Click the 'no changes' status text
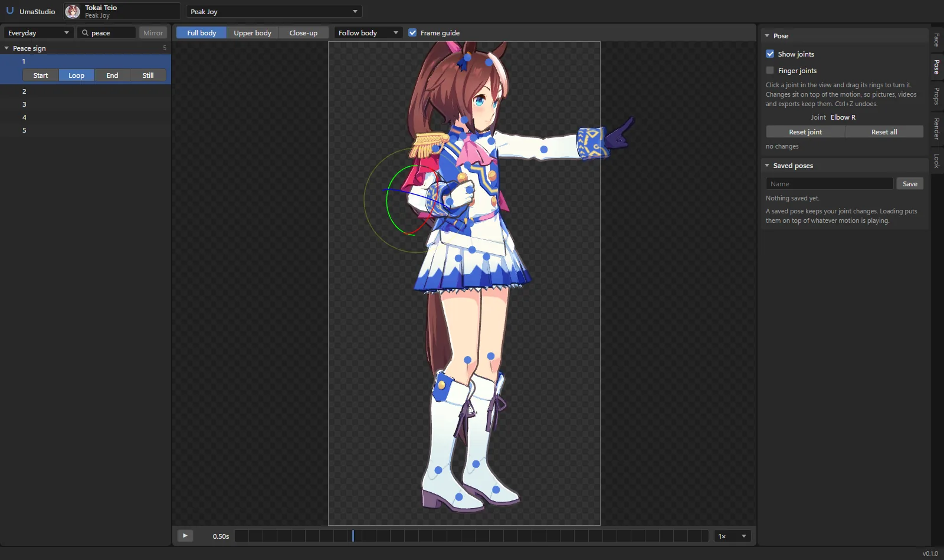944x560 pixels. pos(782,146)
